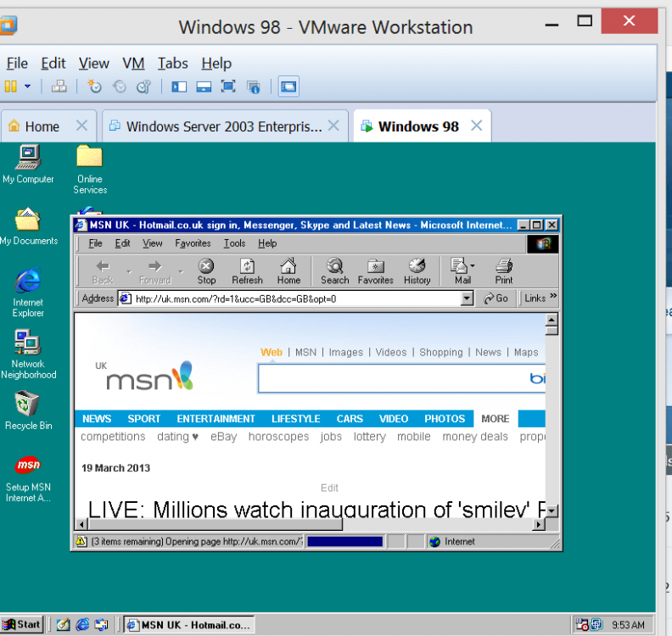Click IE Refresh button
Viewport: 672px width, 636px height.
[x=247, y=271]
